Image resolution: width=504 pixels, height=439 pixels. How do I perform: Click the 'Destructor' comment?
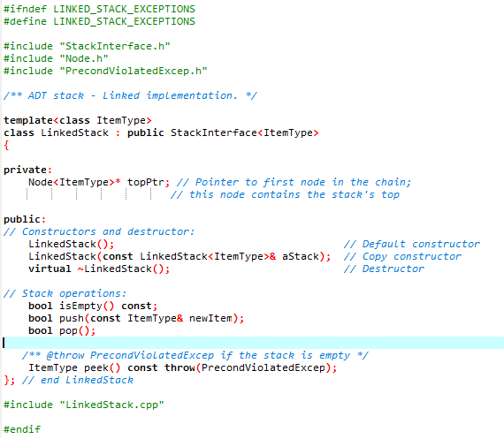pos(384,269)
